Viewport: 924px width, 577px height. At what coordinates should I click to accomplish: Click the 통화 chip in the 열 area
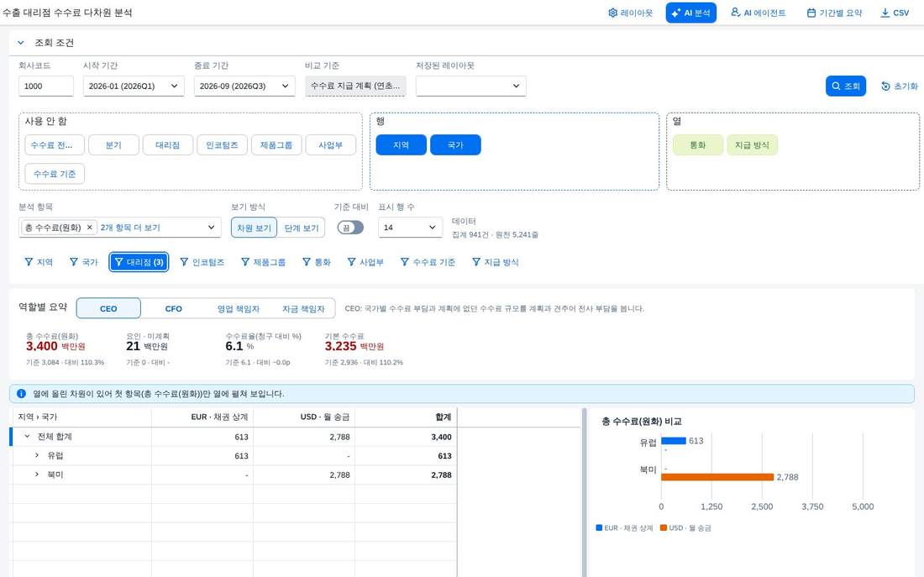tap(698, 145)
